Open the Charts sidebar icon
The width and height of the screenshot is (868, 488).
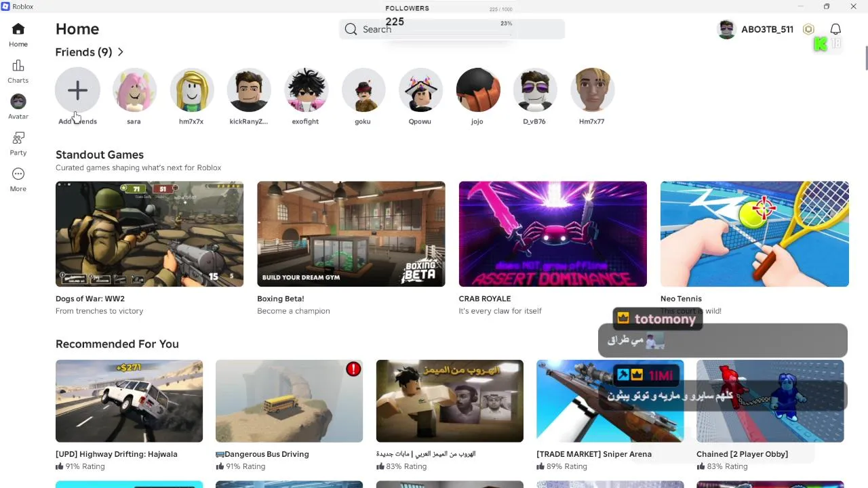pos(18,66)
